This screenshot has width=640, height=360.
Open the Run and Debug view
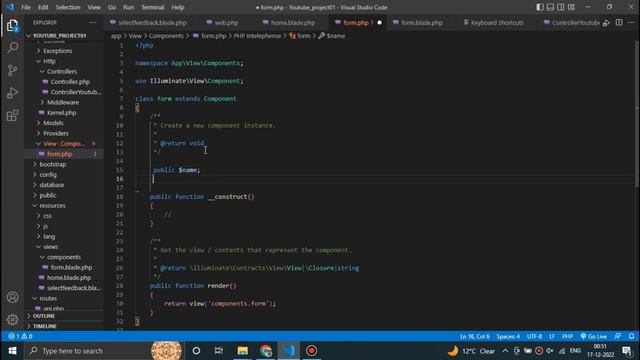pos(12,93)
